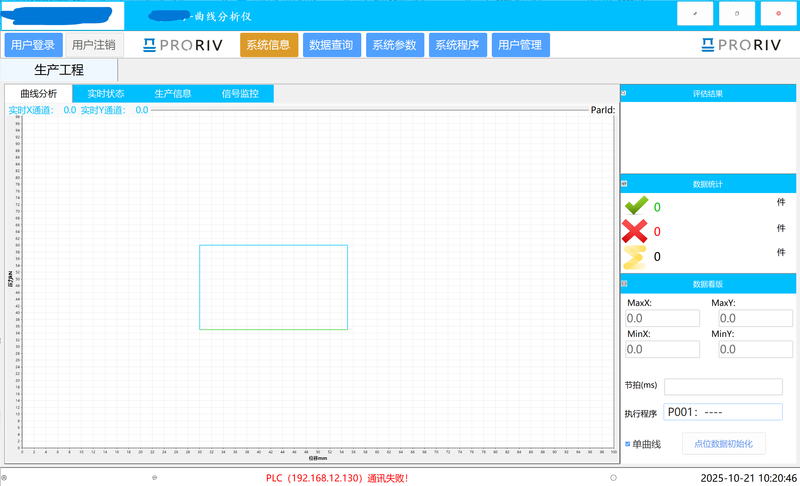Screen dimensions: 800x486
Task: Click the 数据统计 panel header
Action: point(708,184)
